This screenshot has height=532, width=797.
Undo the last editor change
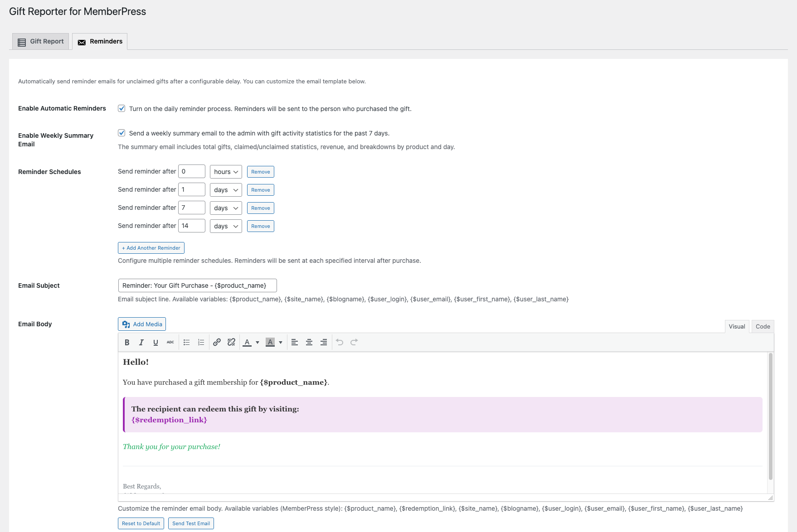click(340, 342)
